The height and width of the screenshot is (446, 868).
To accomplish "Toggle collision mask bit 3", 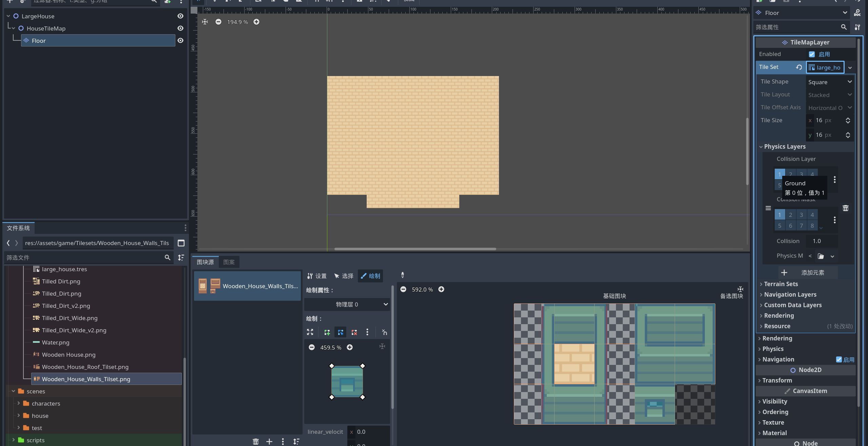I will click(x=801, y=215).
